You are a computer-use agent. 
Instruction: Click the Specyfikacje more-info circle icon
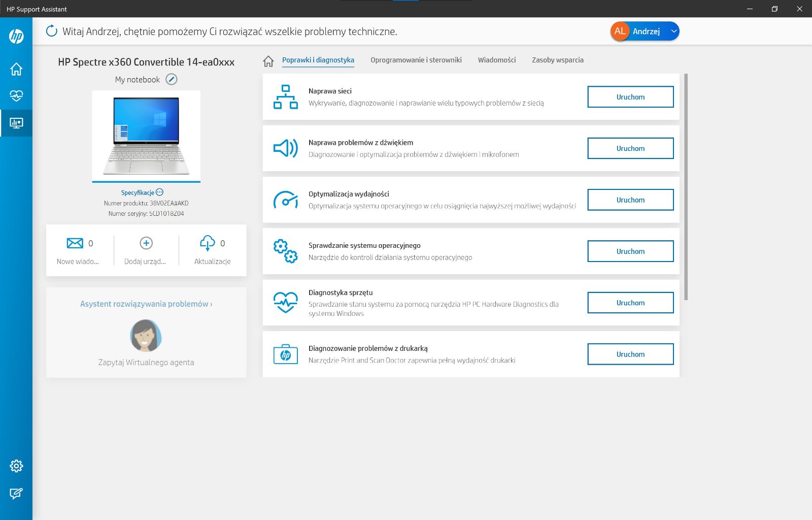pyautogui.click(x=160, y=192)
